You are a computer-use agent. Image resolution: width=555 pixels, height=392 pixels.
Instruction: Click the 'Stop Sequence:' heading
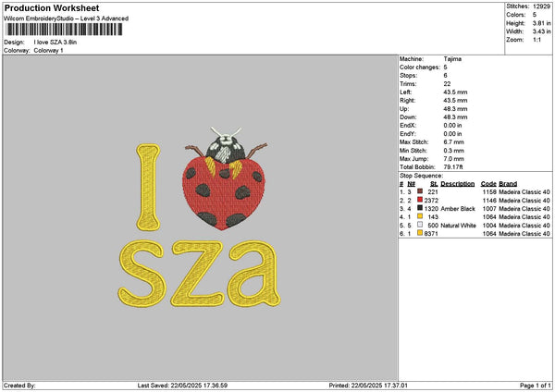tap(421, 176)
